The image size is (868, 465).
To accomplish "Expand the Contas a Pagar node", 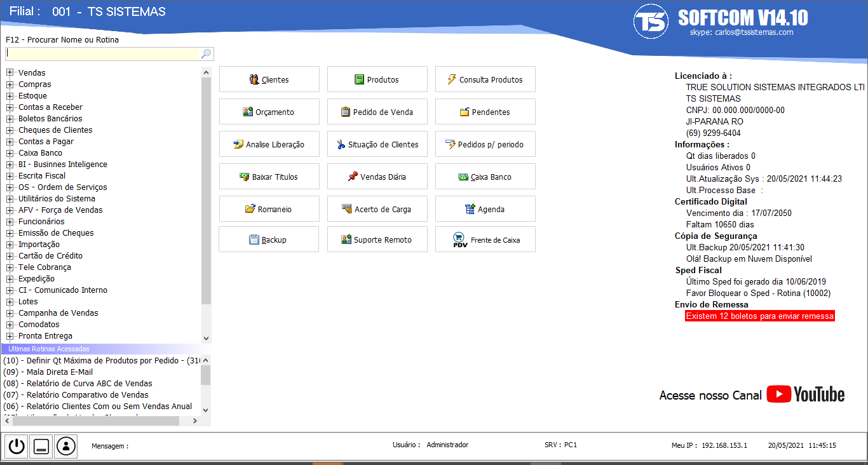I will pyautogui.click(x=10, y=142).
